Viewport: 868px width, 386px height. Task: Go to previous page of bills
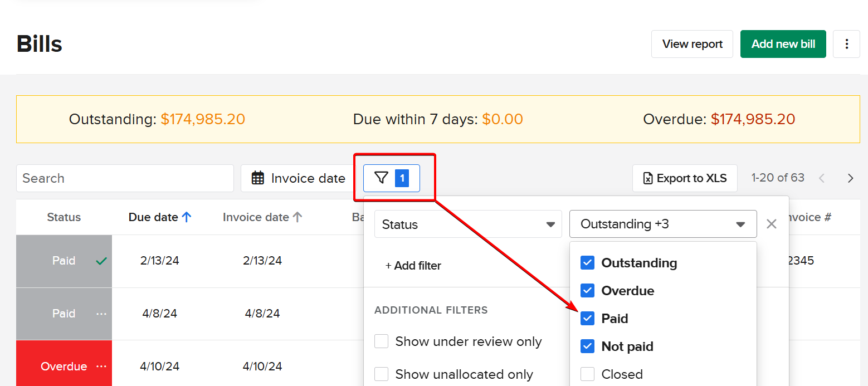pyautogui.click(x=821, y=178)
